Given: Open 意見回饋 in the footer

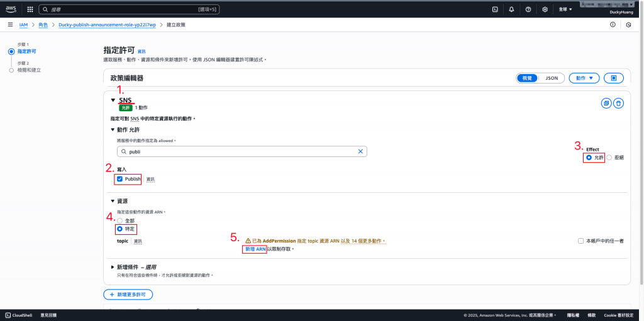Looking at the screenshot, I should coord(48,315).
